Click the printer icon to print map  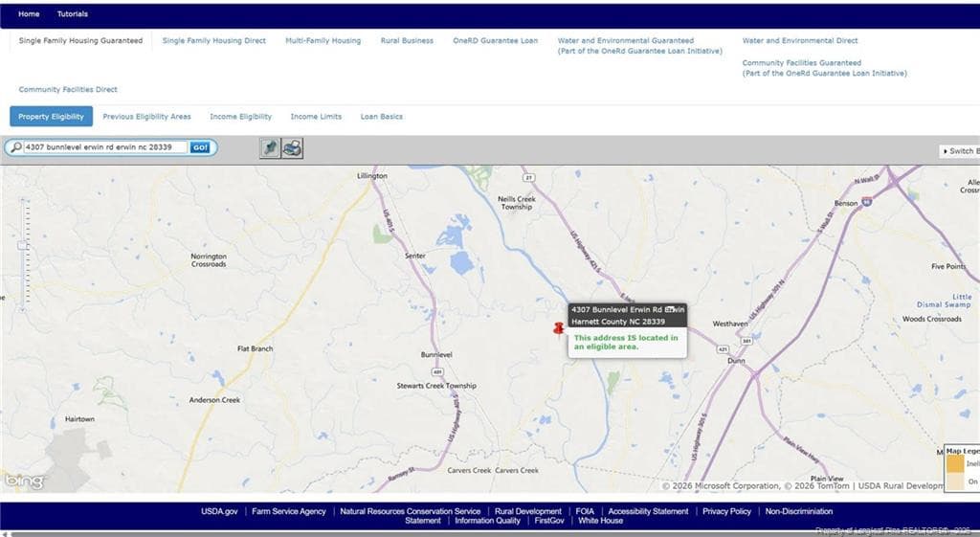click(x=292, y=148)
